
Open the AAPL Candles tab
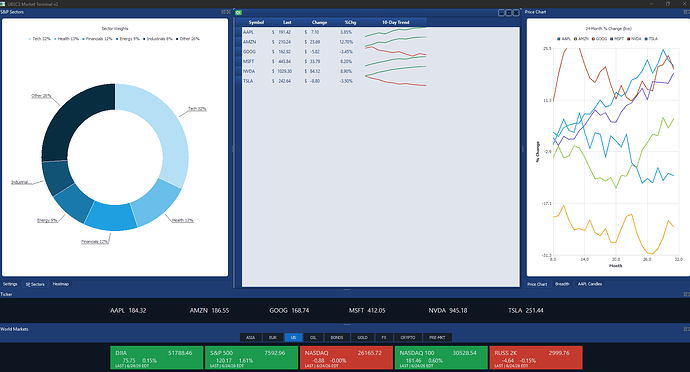(590, 284)
